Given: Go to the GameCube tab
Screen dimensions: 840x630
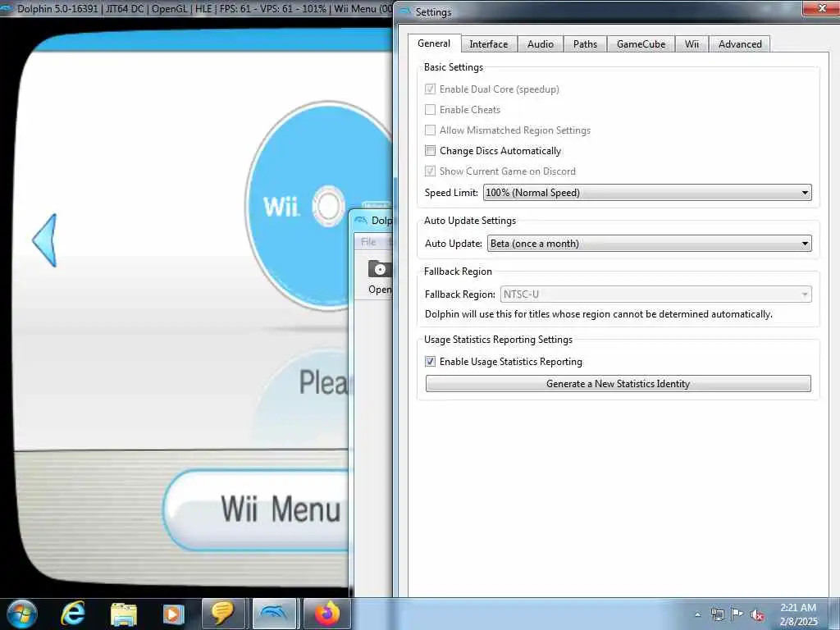Looking at the screenshot, I should [641, 44].
